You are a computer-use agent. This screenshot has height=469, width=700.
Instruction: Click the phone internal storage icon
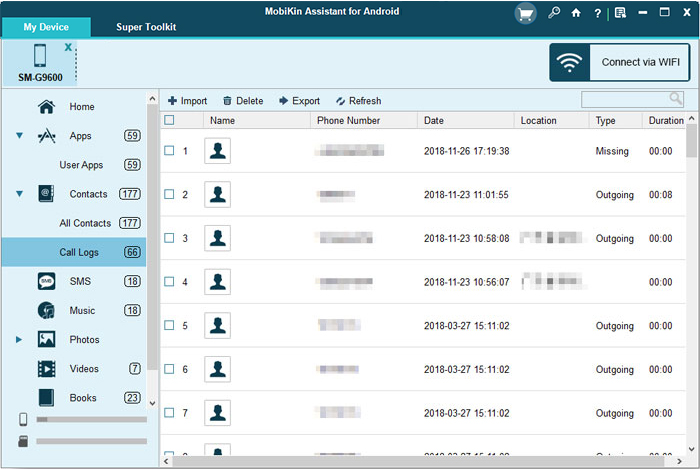[23, 419]
